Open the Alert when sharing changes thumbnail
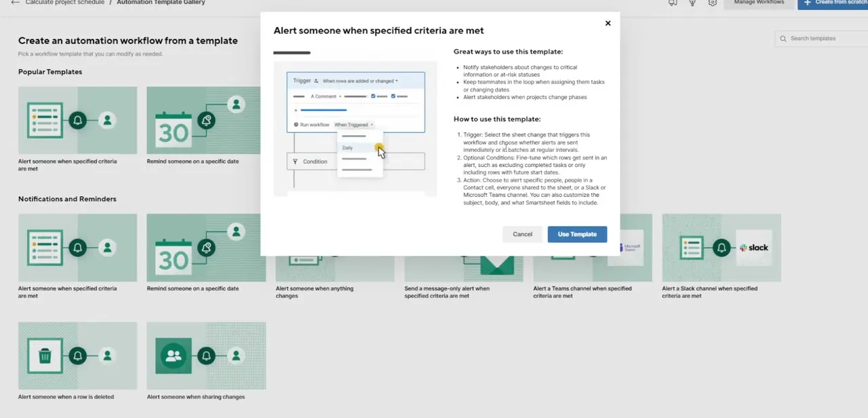 click(x=206, y=356)
